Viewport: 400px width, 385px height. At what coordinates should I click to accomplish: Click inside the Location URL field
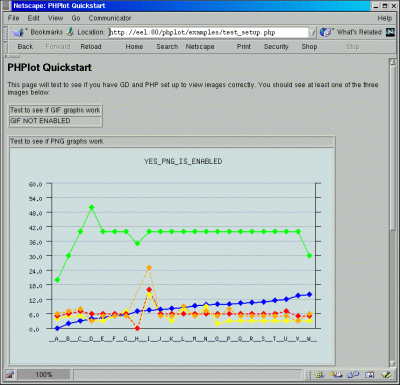pyautogui.click(x=209, y=32)
